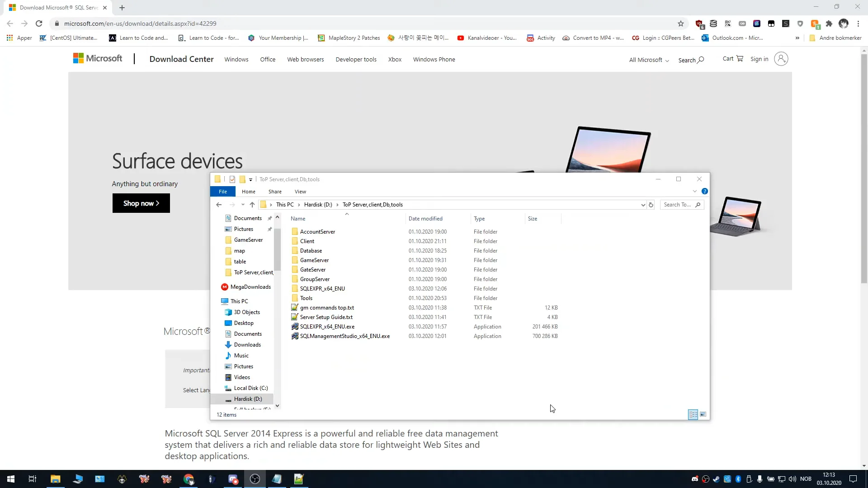Select Local Disk (C:) in navigation pane
The image size is (868, 488).
(x=251, y=388)
